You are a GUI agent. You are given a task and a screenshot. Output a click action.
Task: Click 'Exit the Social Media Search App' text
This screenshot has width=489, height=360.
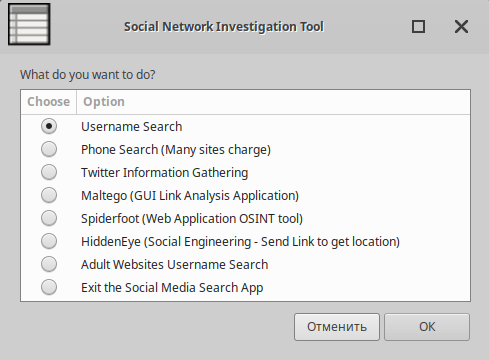[x=172, y=288]
